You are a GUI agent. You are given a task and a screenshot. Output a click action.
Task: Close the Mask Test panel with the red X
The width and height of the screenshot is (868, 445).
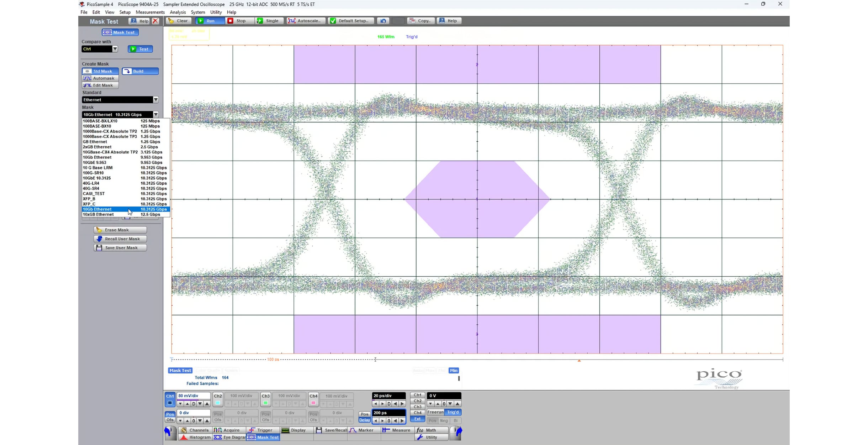pos(155,21)
